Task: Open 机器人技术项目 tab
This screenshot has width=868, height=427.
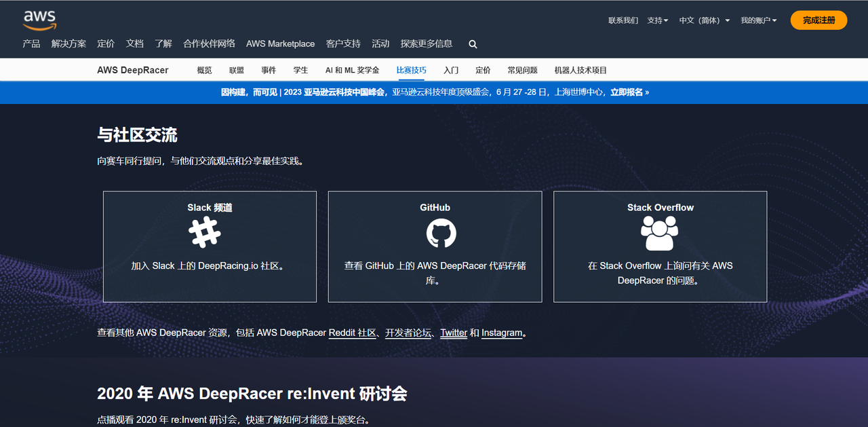Action: pos(580,70)
